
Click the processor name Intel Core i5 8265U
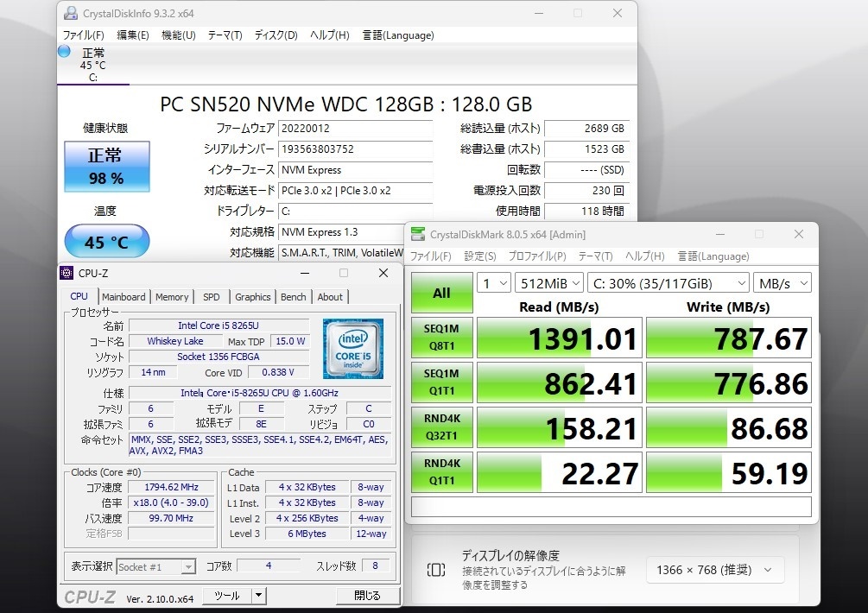coord(219,325)
